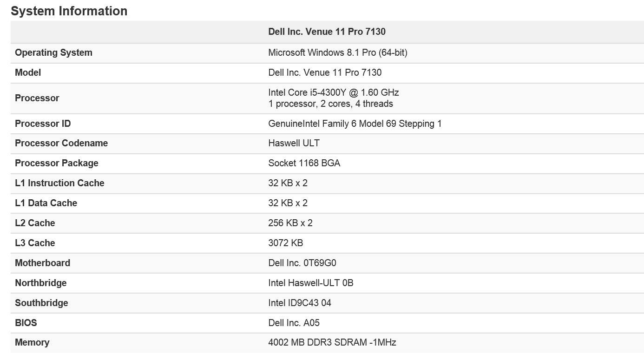The width and height of the screenshot is (644, 353).
Task: Click the Processor ID label
Action: pyautogui.click(x=43, y=124)
